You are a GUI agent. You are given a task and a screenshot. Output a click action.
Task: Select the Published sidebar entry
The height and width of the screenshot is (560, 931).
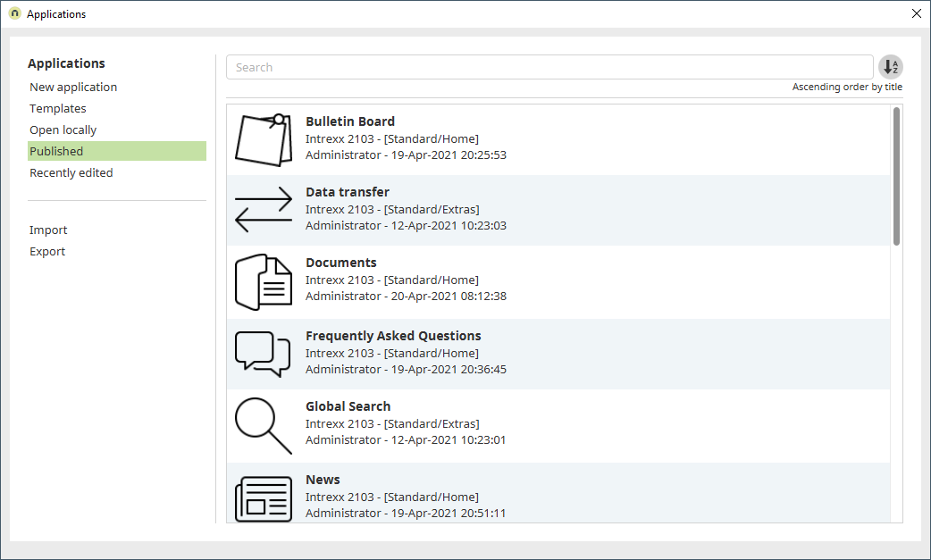click(56, 151)
